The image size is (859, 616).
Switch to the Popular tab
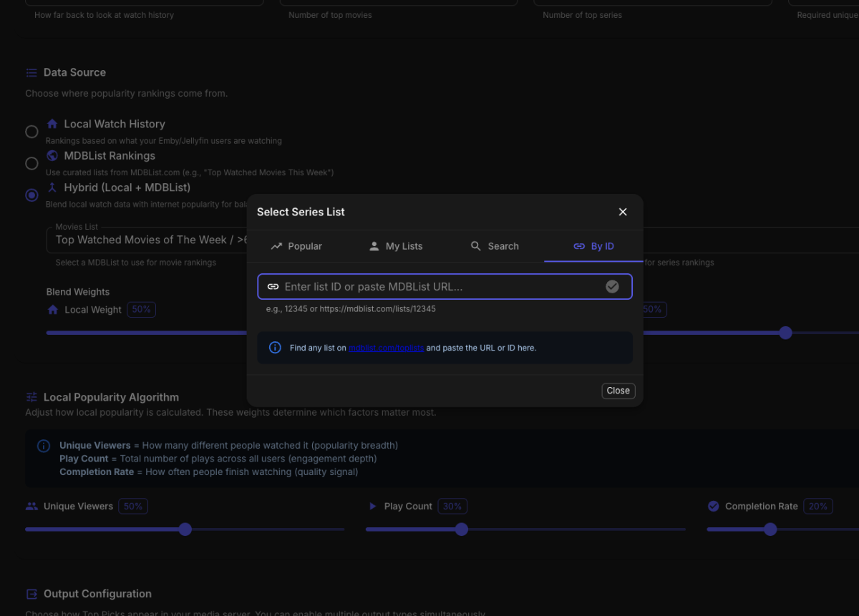tap(296, 246)
